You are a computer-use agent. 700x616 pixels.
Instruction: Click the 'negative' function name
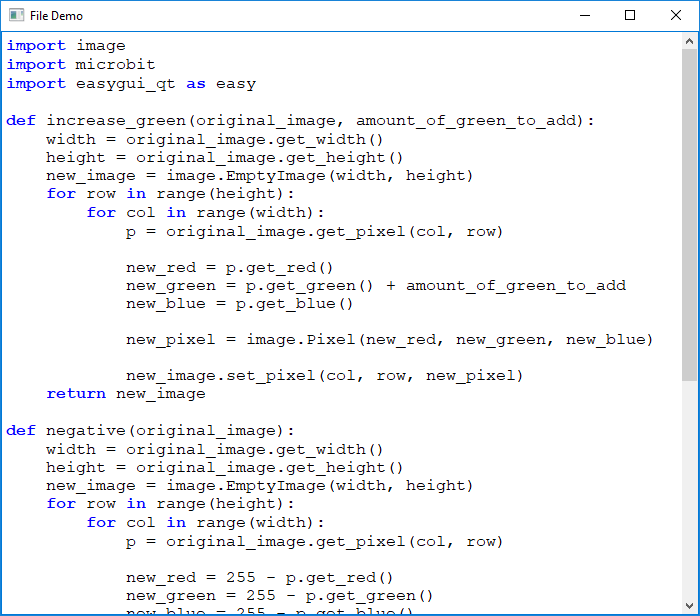86,431
